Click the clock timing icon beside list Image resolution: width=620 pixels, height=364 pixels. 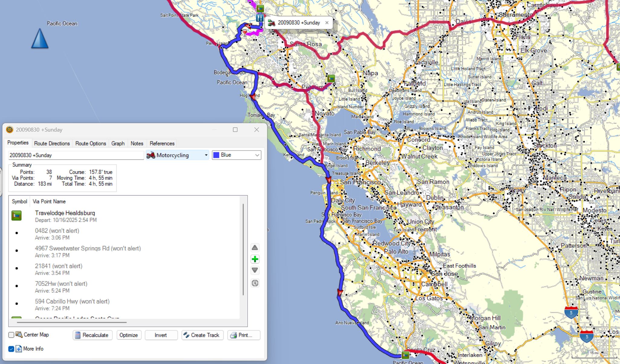click(255, 283)
